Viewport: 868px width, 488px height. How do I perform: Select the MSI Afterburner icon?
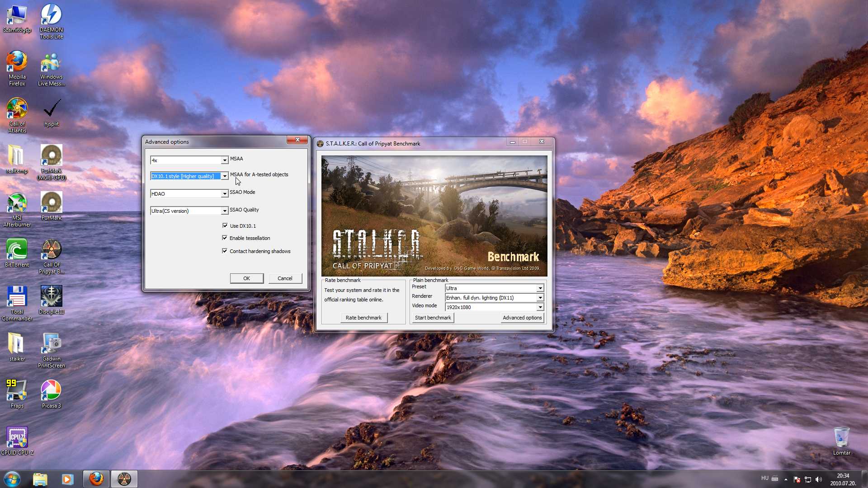[17, 210]
